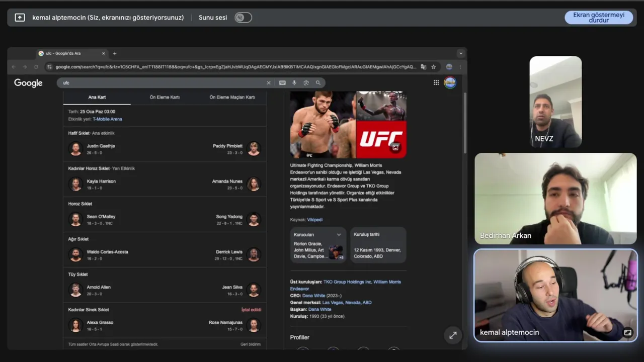
Task: Click Song Yadong's fighter photo
Action: point(254,220)
